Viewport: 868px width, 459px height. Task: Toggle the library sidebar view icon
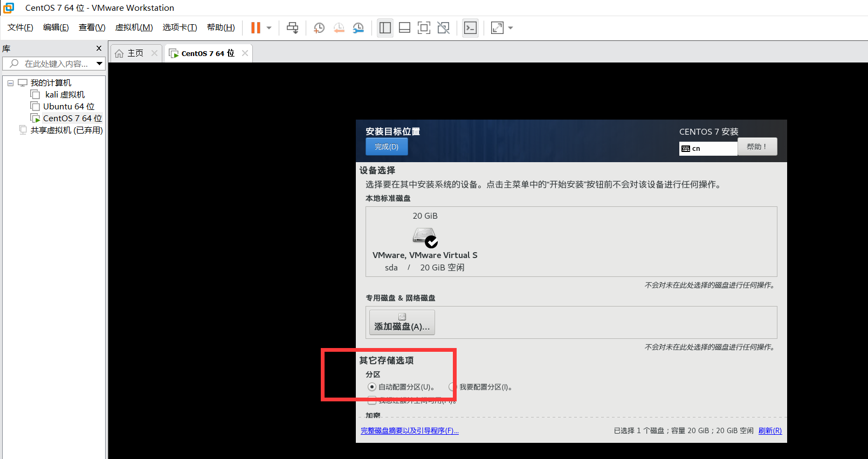tap(385, 28)
